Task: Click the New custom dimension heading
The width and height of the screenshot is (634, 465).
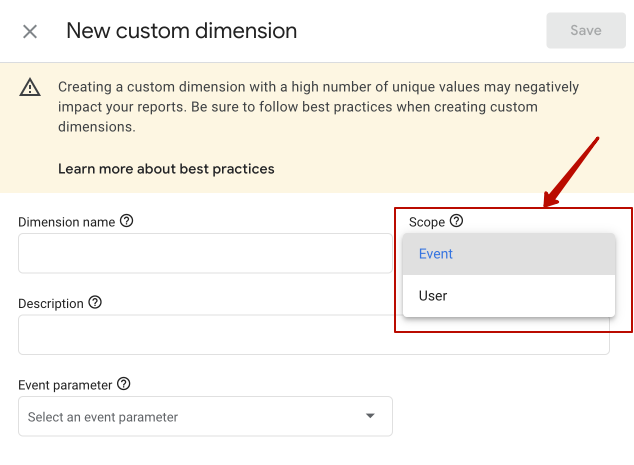Action: coord(182,31)
